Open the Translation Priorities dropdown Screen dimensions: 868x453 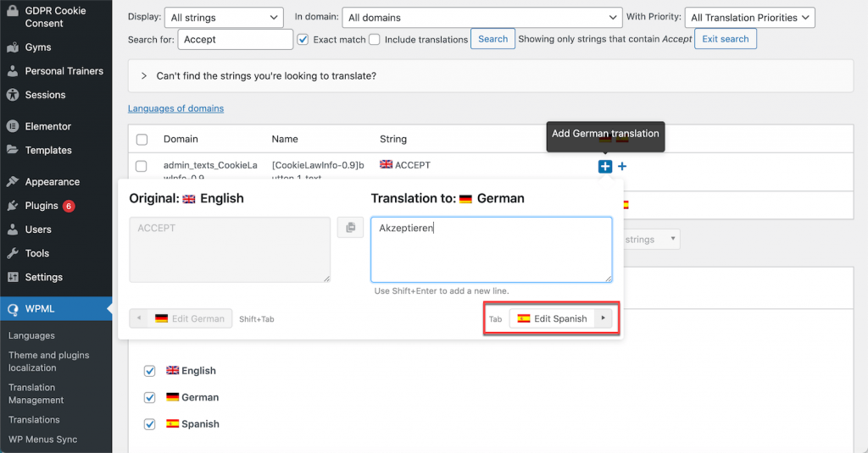749,18
